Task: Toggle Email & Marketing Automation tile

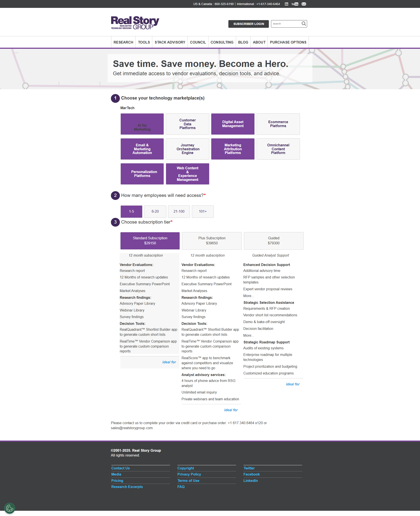Action: coord(142,149)
